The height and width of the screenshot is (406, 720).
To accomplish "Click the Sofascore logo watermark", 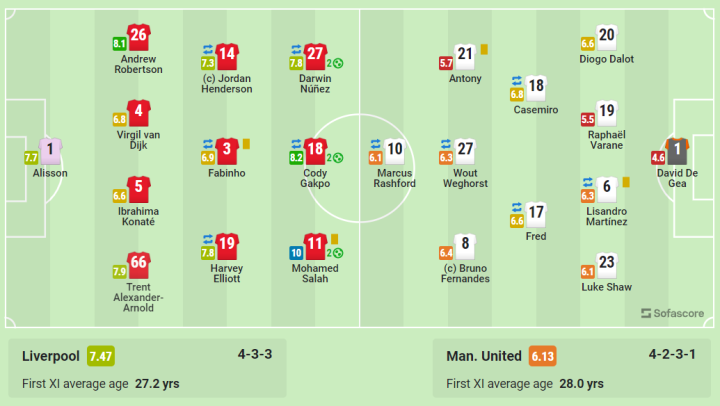I will click(x=672, y=313).
